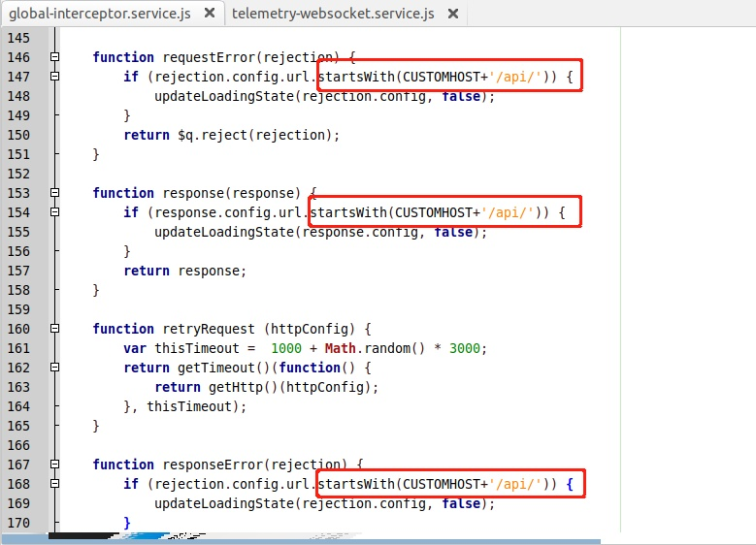Image resolution: width=756 pixels, height=545 pixels.
Task: Click line number 152 in gutter
Action: (x=18, y=174)
